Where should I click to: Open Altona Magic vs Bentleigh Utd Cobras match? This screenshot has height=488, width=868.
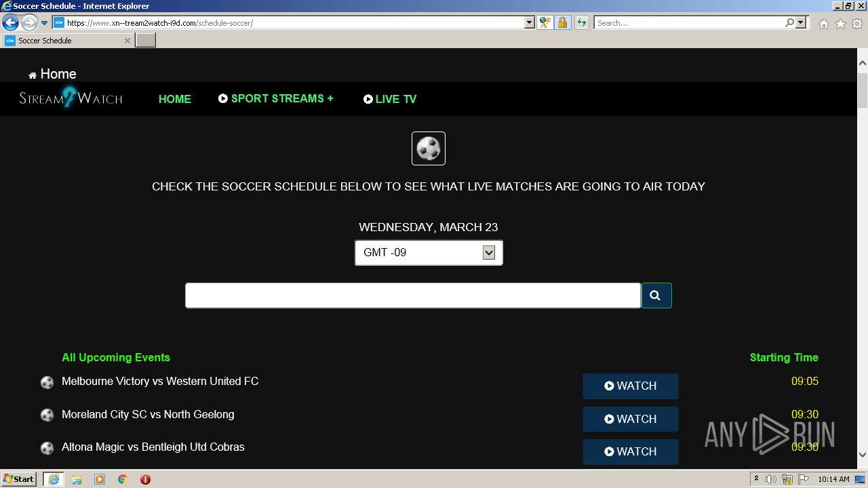153,447
